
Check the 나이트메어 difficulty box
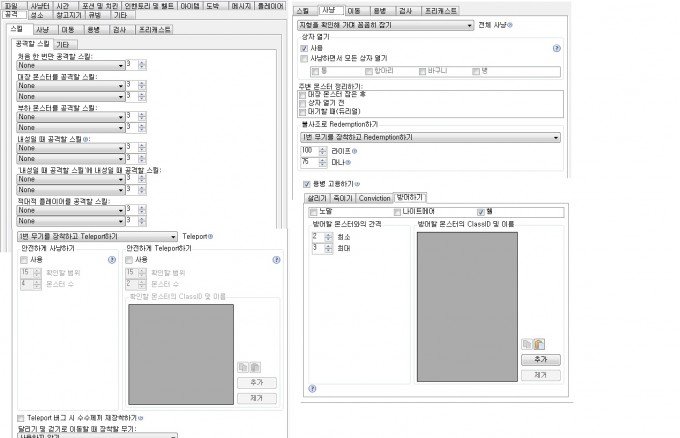tap(394, 211)
